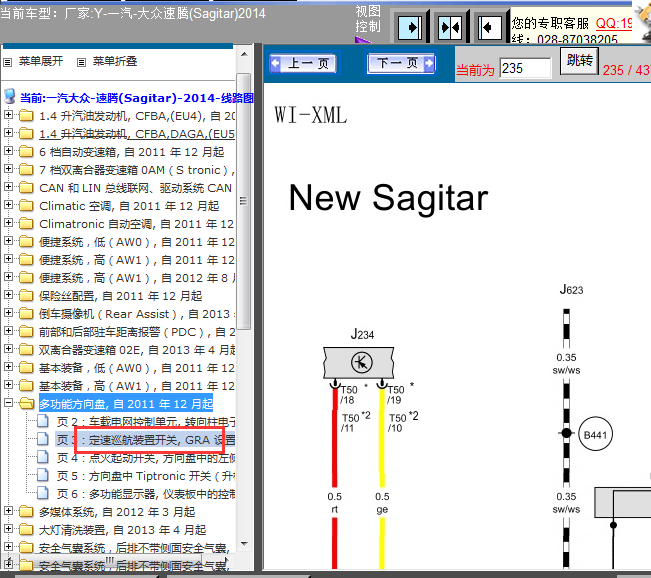Expand the 6 档自动变速箱 folder

pyautogui.click(x=8, y=151)
